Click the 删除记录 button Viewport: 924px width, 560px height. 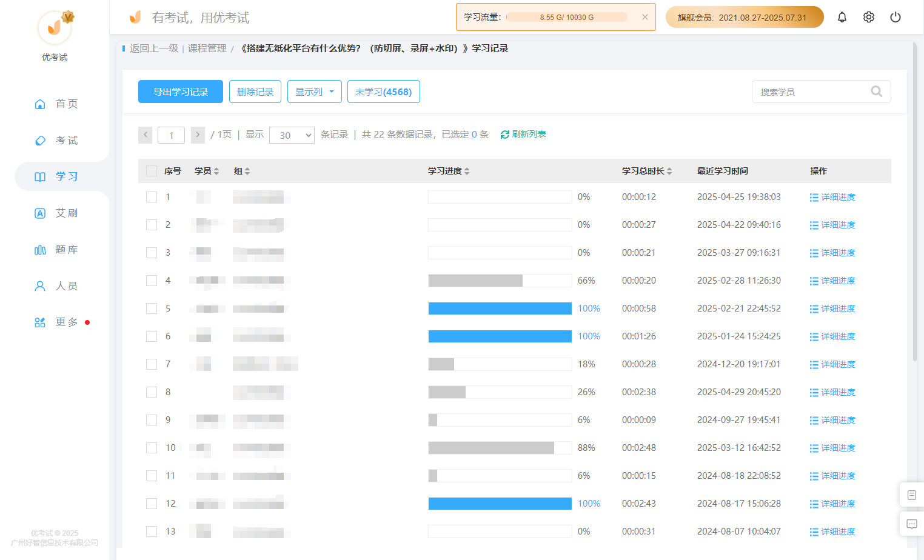coord(255,92)
